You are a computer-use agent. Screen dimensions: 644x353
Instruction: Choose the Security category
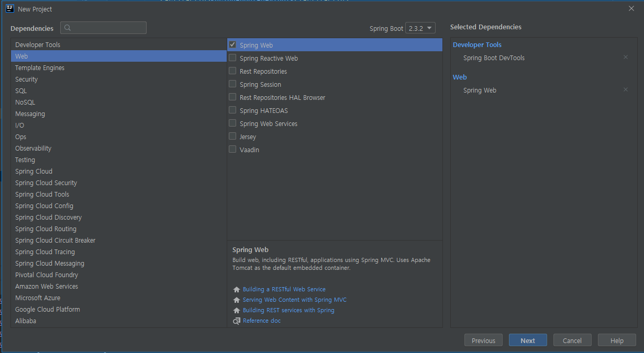click(118, 79)
